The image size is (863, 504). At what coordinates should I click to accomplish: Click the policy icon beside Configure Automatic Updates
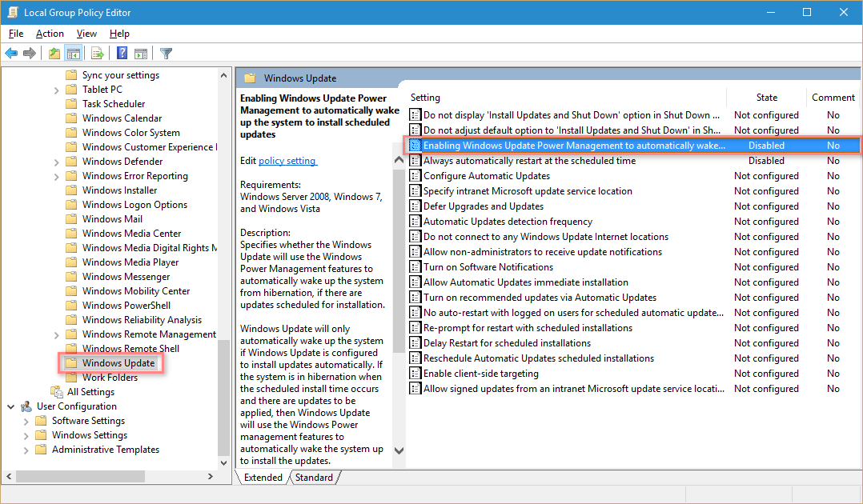pyautogui.click(x=415, y=176)
